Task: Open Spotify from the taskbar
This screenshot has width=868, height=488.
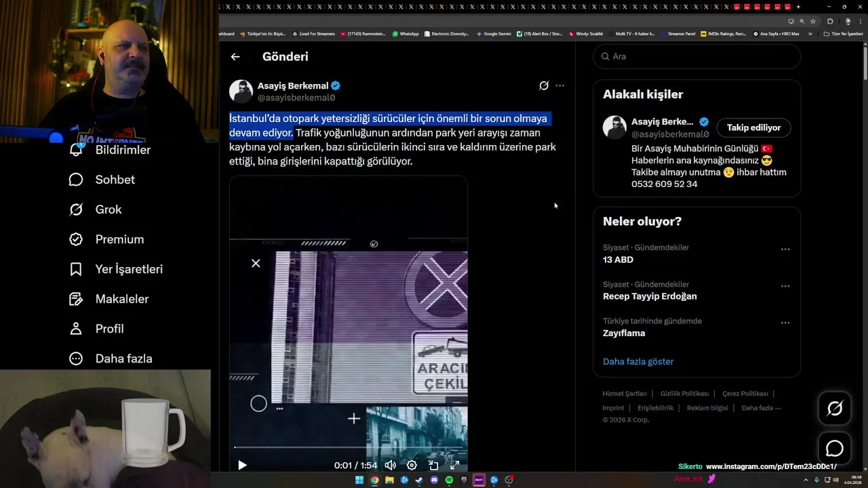Action: (x=449, y=480)
